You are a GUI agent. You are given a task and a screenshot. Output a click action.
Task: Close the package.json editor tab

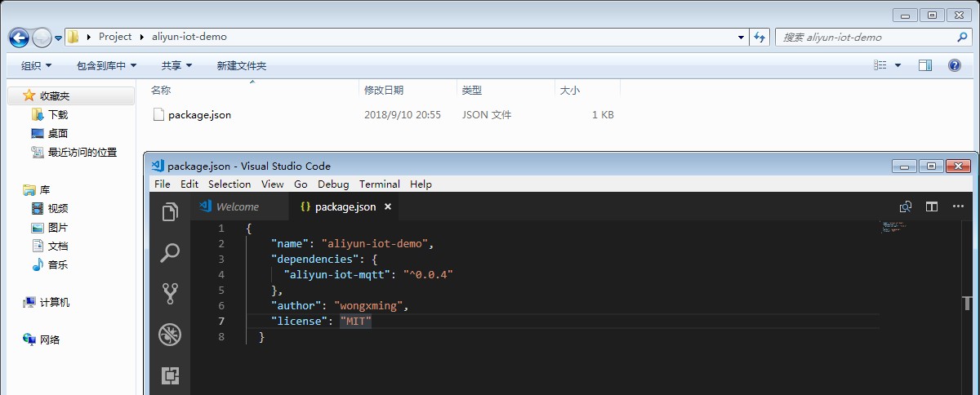(x=388, y=206)
